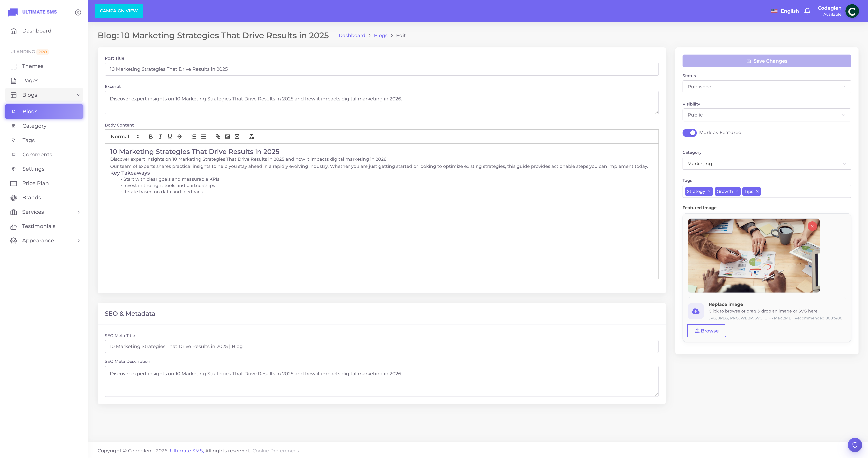Open Cookie Preferences link
Viewport: 868px width, 458px height.
coord(275,451)
